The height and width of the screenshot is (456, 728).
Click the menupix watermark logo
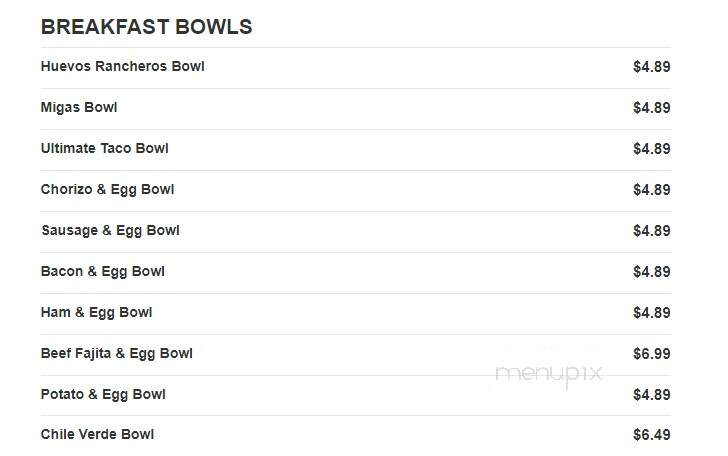pos(549,374)
